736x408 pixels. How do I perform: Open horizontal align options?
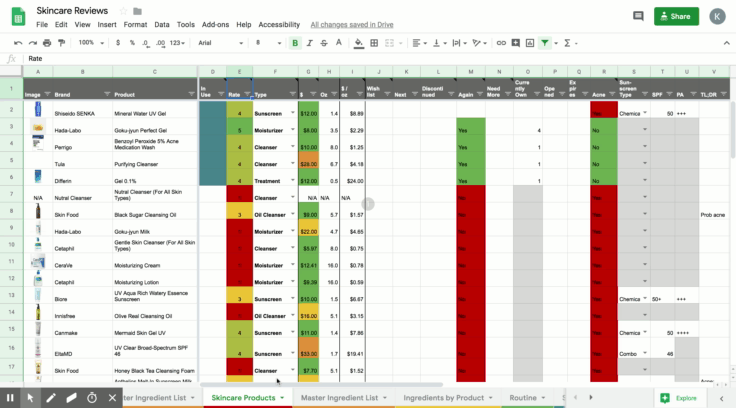pos(419,43)
